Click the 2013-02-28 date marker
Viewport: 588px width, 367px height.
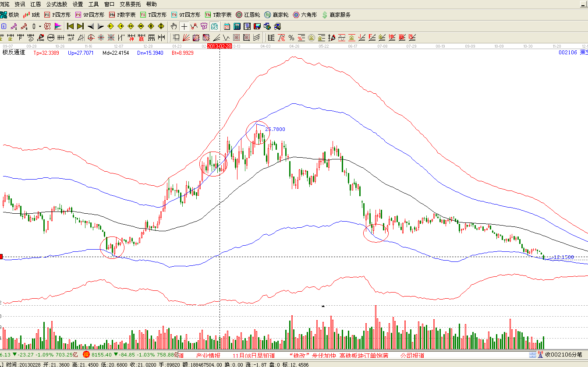219,46
